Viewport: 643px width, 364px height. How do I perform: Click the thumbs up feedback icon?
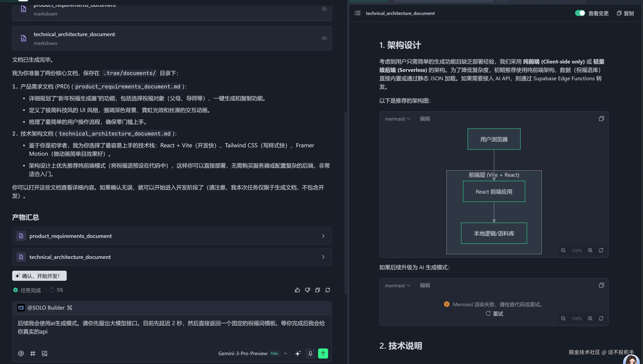point(297,290)
